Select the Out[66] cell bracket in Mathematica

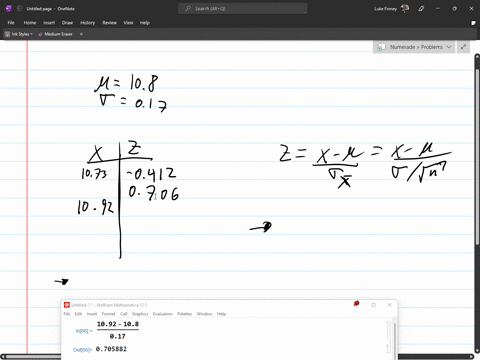(x=388, y=349)
